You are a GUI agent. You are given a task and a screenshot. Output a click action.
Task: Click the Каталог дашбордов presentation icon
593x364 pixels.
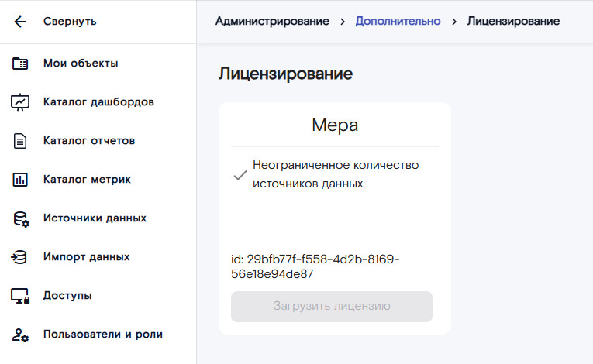click(x=20, y=102)
